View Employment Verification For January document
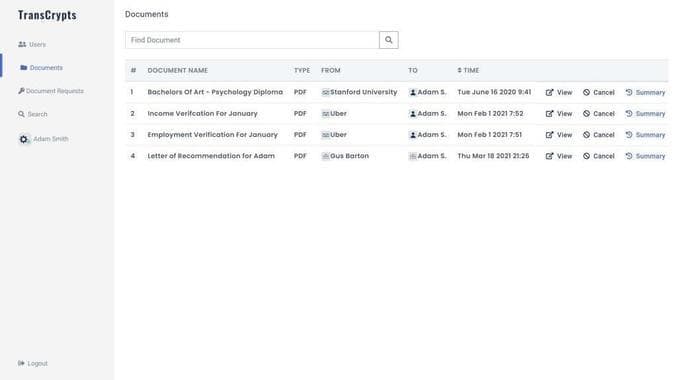 click(559, 135)
